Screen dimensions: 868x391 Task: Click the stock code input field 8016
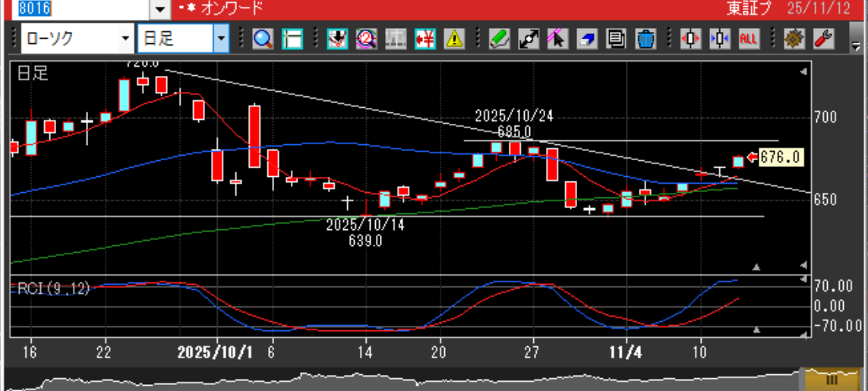[x=76, y=9]
